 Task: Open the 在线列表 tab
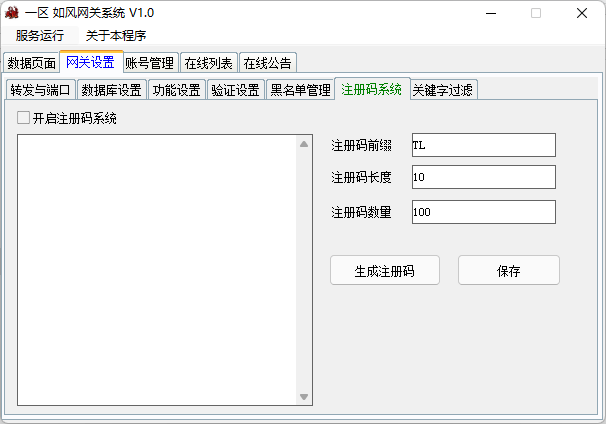coord(208,63)
